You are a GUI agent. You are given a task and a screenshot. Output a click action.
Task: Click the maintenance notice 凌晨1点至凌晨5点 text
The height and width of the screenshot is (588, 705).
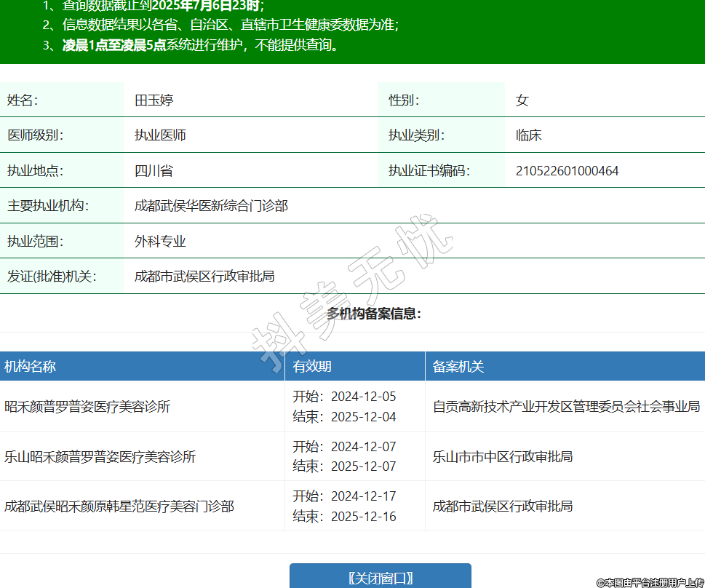[114, 45]
